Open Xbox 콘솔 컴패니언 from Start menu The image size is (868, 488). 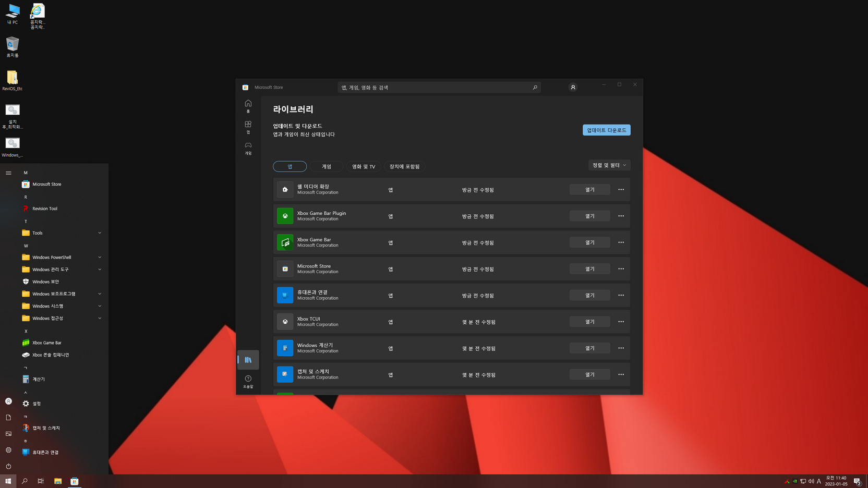pyautogui.click(x=62, y=355)
